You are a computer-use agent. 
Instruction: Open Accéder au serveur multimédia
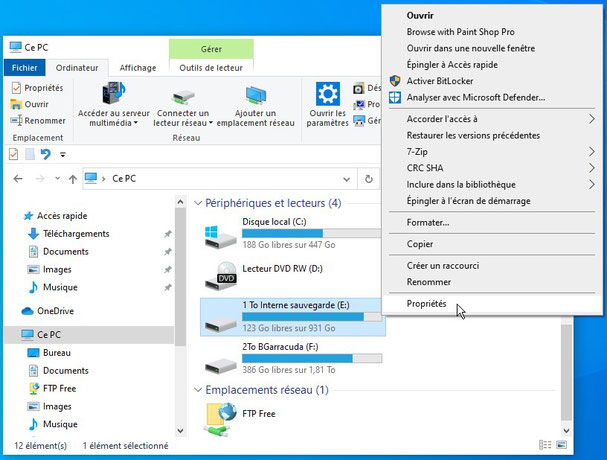click(113, 103)
